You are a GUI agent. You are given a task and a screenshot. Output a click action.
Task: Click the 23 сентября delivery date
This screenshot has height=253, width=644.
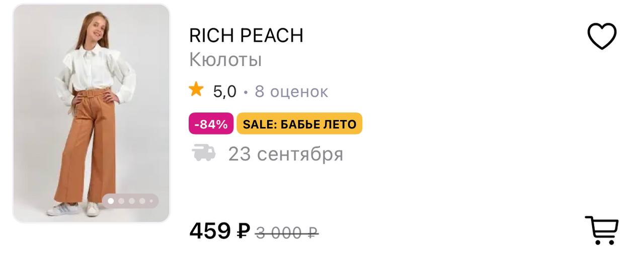click(x=285, y=154)
